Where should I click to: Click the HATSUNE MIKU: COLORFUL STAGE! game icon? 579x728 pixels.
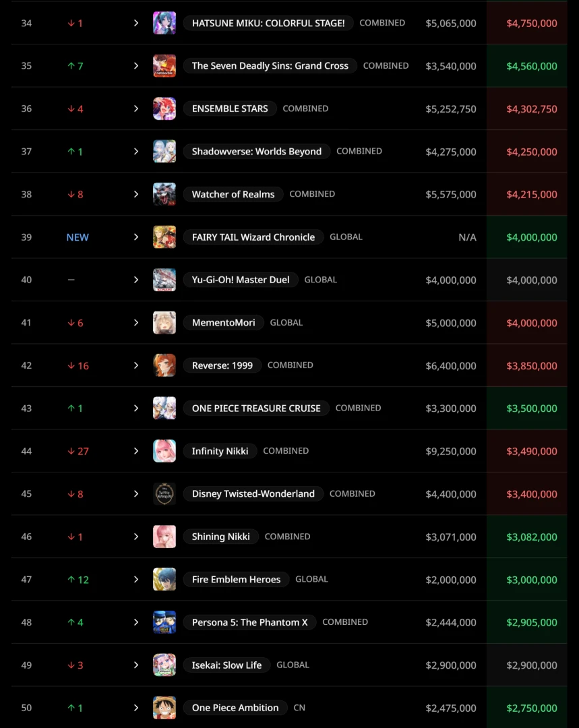coord(164,23)
